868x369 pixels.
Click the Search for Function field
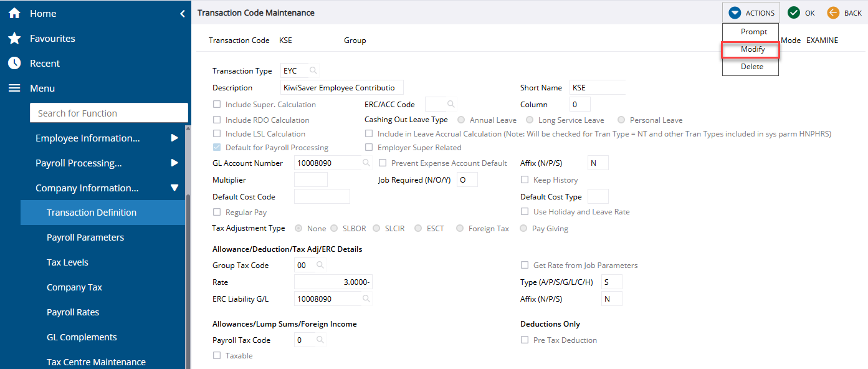(x=109, y=113)
